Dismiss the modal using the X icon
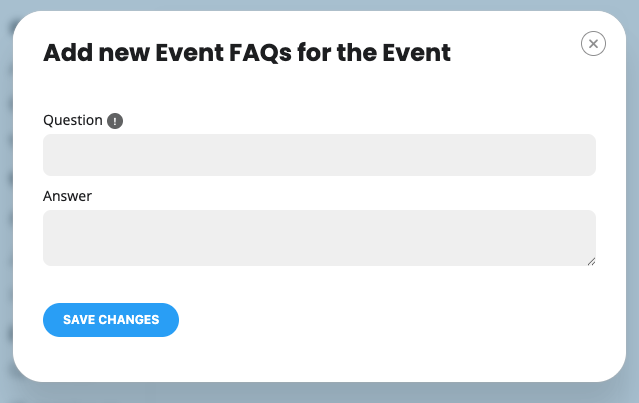This screenshot has height=403, width=639. tap(593, 43)
